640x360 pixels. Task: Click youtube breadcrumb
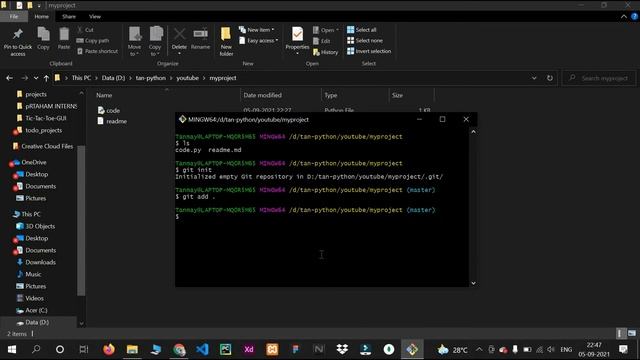point(187,78)
